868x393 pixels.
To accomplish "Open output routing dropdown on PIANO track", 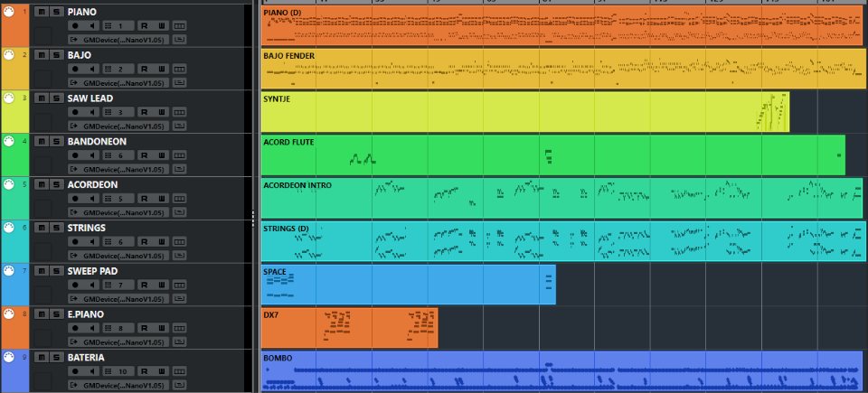I will tap(118, 40).
